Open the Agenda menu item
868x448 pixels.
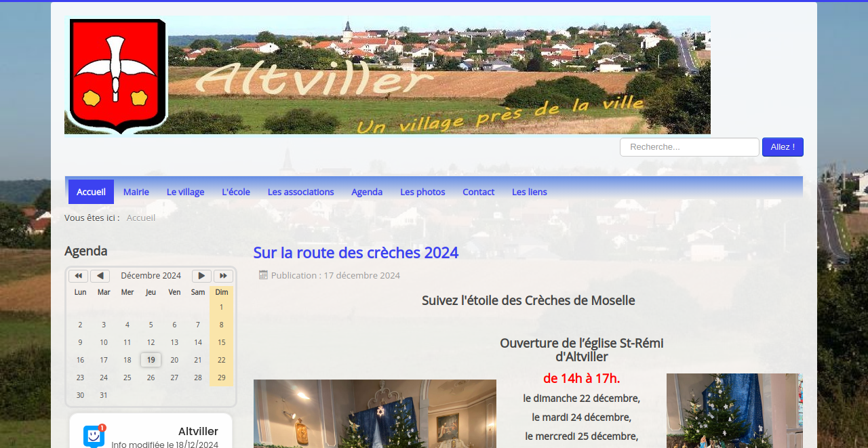367,192
